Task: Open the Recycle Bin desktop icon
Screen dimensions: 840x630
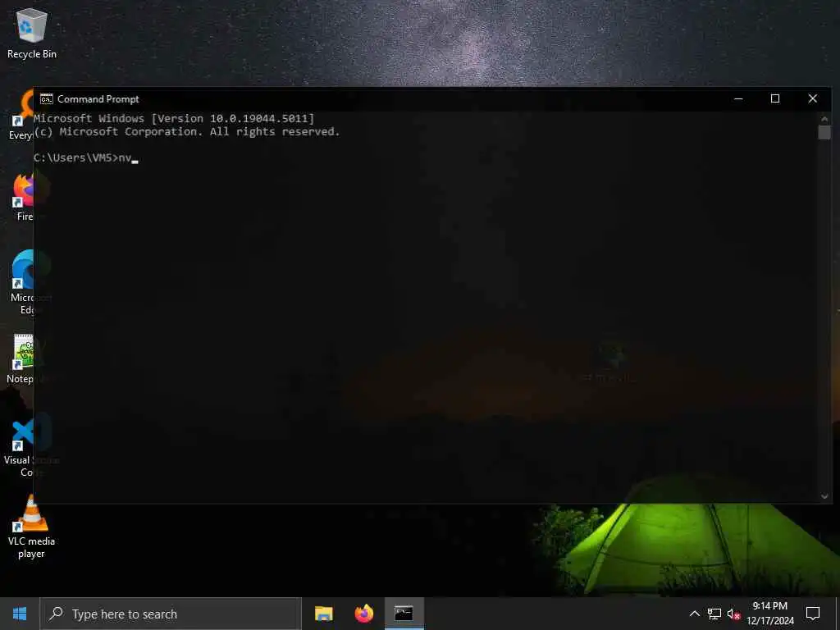Action: click(x=32, y=34)
